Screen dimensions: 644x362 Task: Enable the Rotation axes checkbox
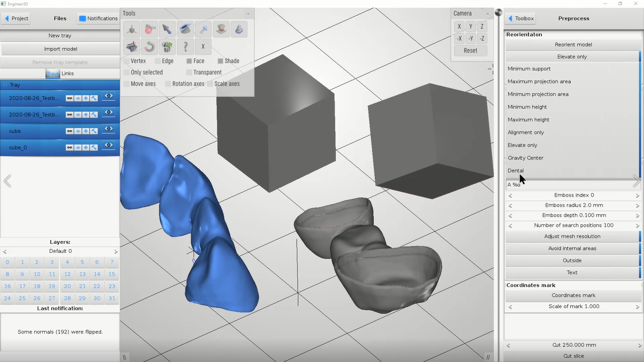(168, 84)
